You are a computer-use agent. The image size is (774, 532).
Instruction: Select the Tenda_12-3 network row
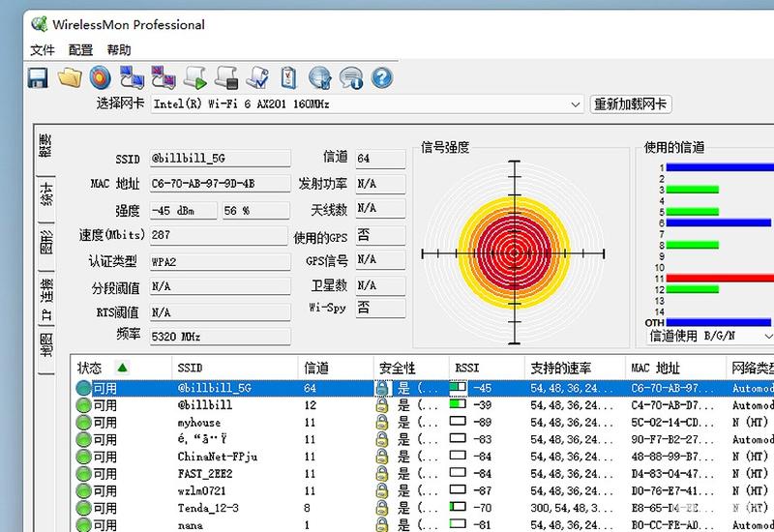coord(423,508)
